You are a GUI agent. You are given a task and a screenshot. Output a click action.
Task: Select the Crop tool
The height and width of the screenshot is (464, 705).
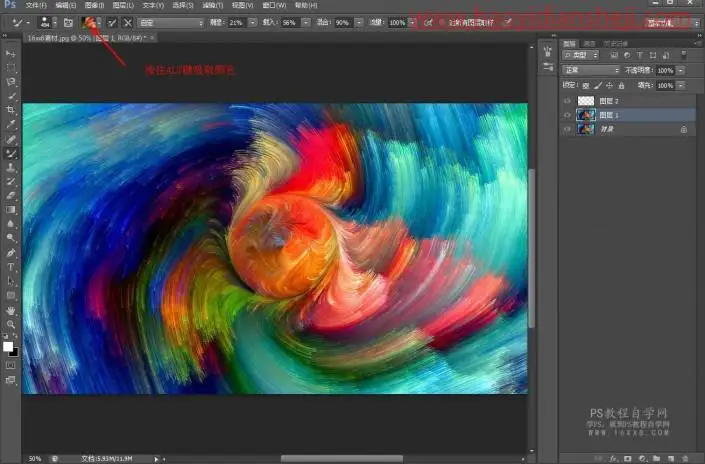click(x=10, y=110)
